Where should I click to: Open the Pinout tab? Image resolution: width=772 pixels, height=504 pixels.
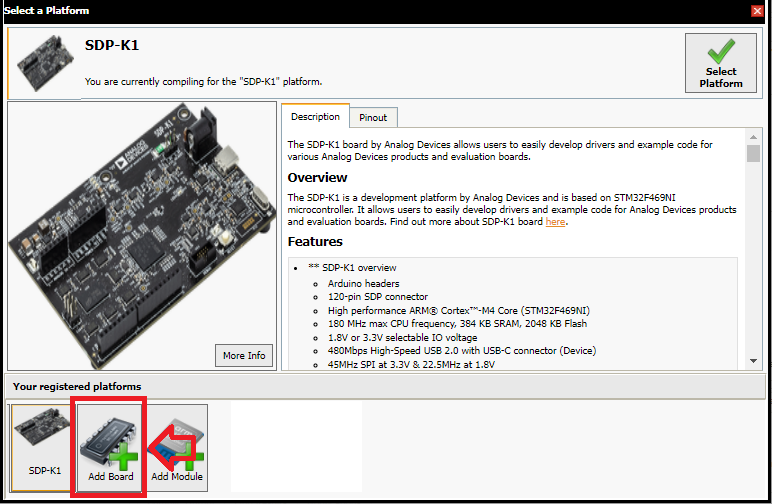tap(373, 118)
